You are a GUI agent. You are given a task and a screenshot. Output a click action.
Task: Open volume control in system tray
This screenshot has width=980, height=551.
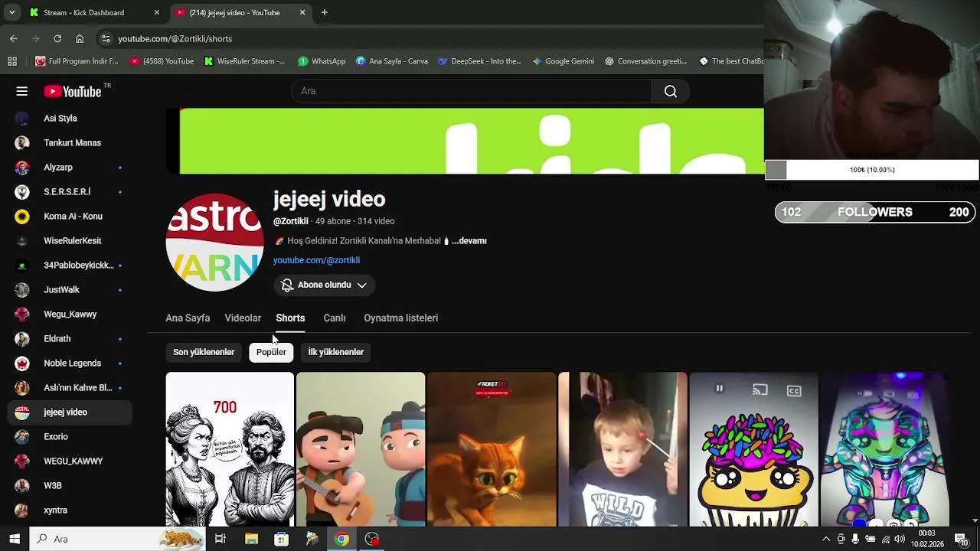click(x=900, y=539)
